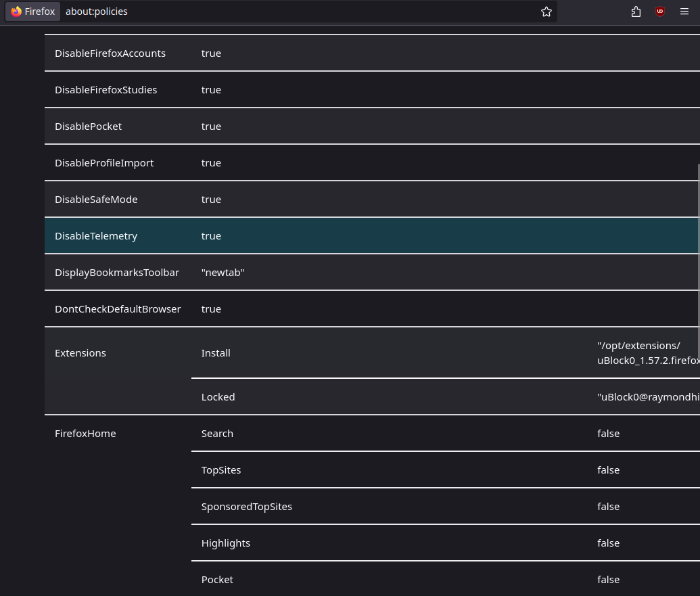This screenshot has height=596, width=700.
Task: Click the "newtab" value of DisplayBookmarksToolbar
Action: click(x=223, y=273)
